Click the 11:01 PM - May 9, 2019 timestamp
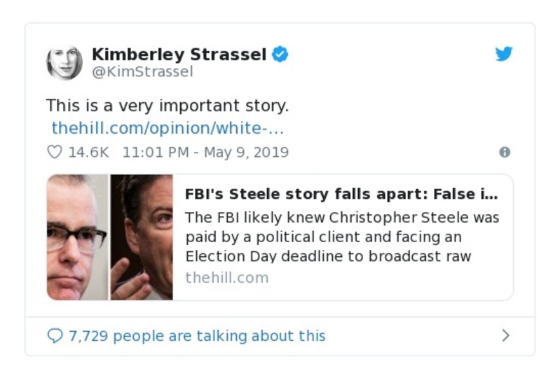The image size is (560, 392). (x=205, y=152)
